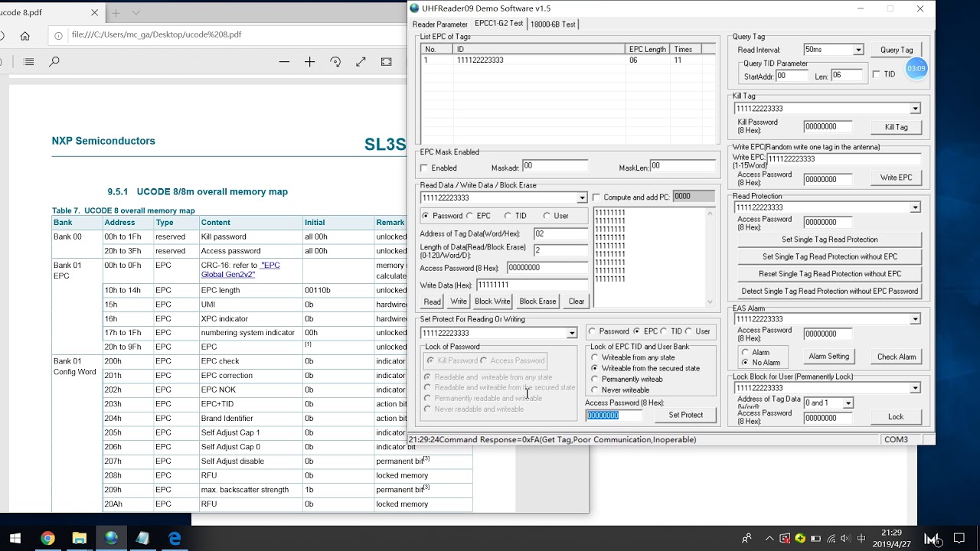Select Permanently writeable option
This screenshot has height=551, width=980.
click(595, 380)
